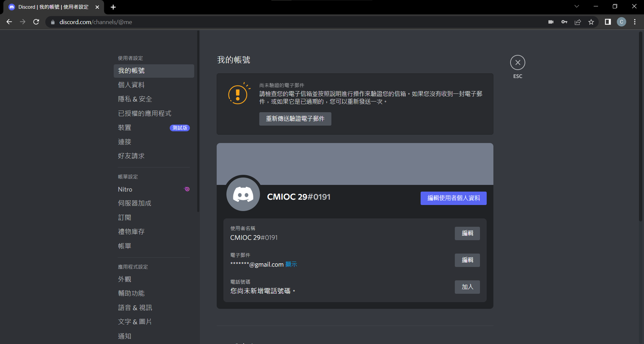Click the browser back arrow
The image size is (644, 344).
[9, 22]
